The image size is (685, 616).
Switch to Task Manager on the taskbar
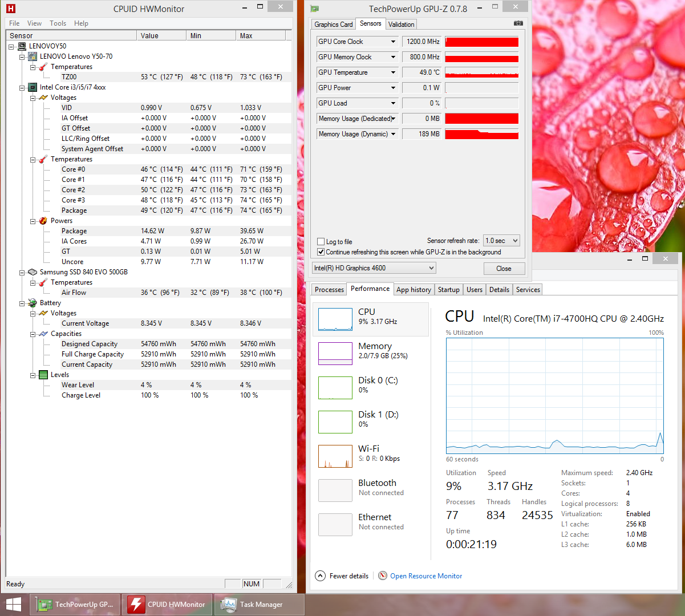(260, 605)
